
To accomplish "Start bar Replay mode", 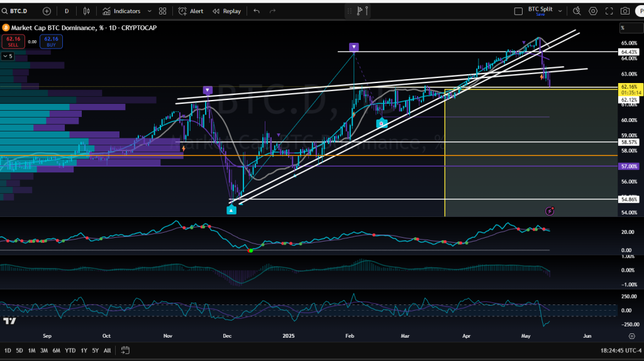I will tap(226, 11).
